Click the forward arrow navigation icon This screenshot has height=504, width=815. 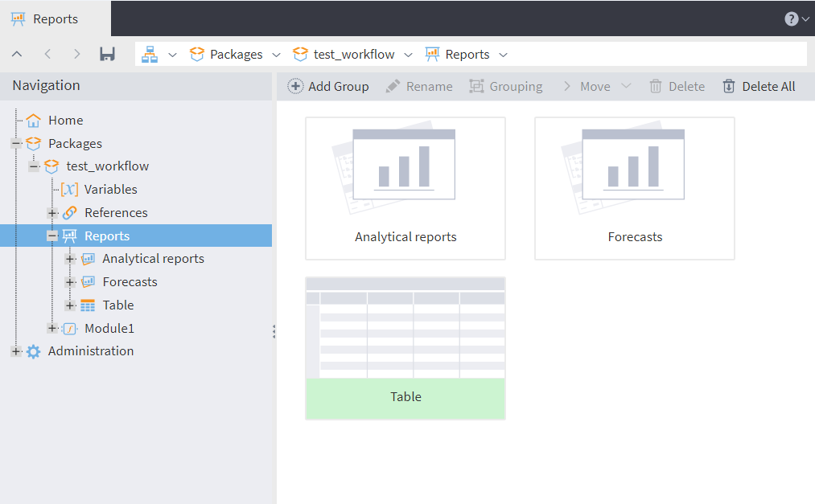pyautogui.click(x=76, y=54)
